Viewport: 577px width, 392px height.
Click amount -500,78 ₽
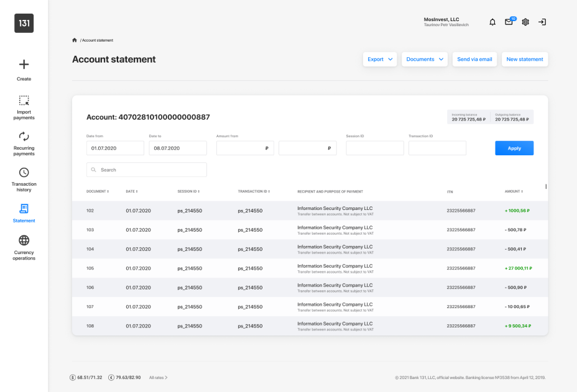[515, 230]
